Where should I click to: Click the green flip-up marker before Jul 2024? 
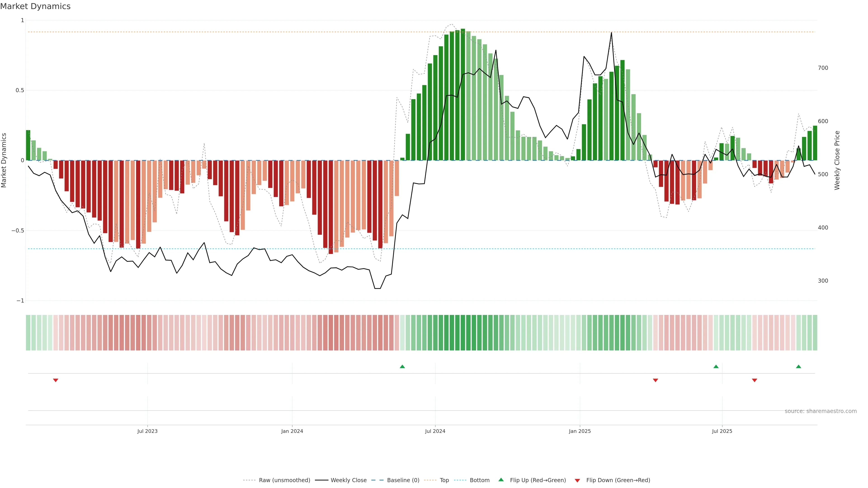[x=402, y=366]
